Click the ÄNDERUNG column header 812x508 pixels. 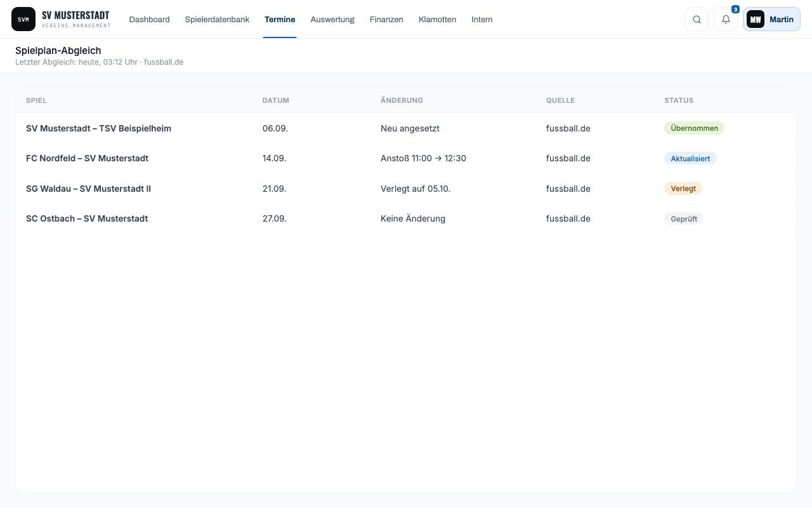pyautogui.click(x=402, y=100)
